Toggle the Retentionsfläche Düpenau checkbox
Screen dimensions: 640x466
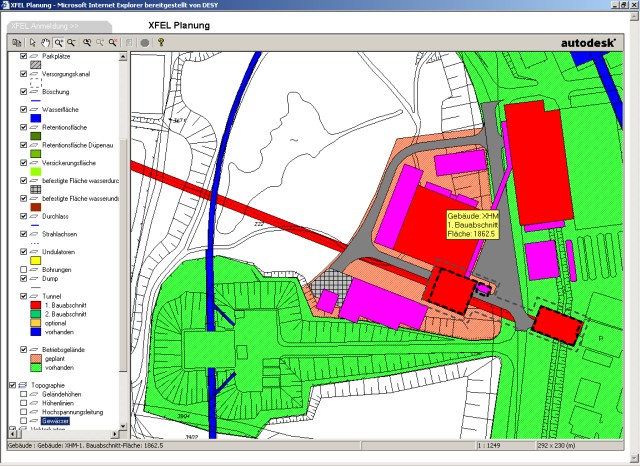[x=24, y=145]
